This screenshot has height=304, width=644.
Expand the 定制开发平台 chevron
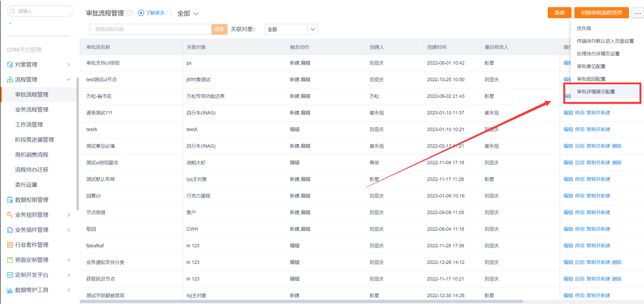pos(69,275)
